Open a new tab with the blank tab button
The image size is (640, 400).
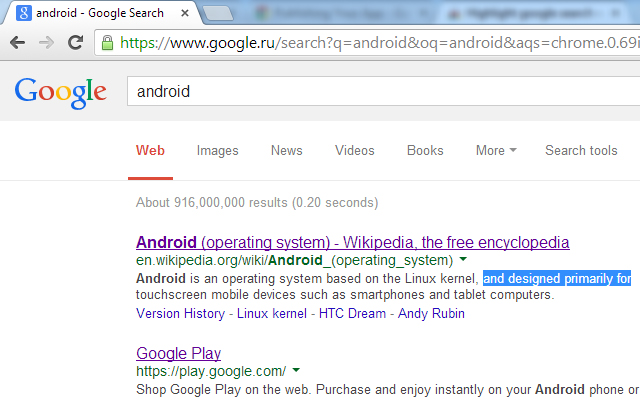218,13
